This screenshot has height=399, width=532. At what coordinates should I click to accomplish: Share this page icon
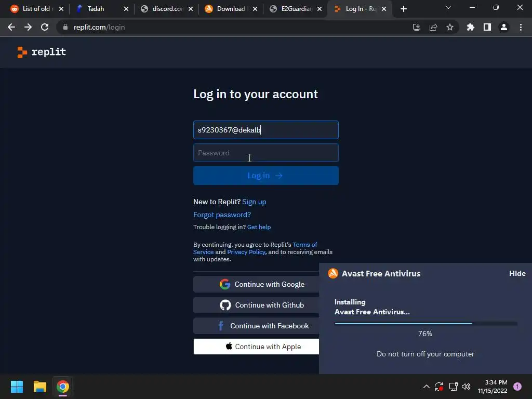433,27
